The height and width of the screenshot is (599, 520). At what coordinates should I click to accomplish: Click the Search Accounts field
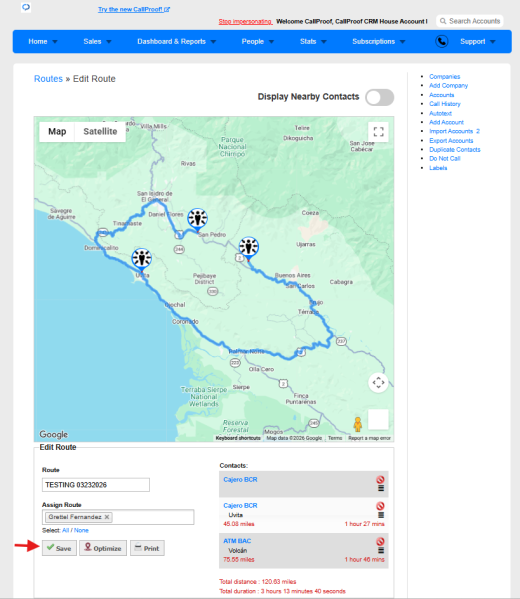pos(470,21)
